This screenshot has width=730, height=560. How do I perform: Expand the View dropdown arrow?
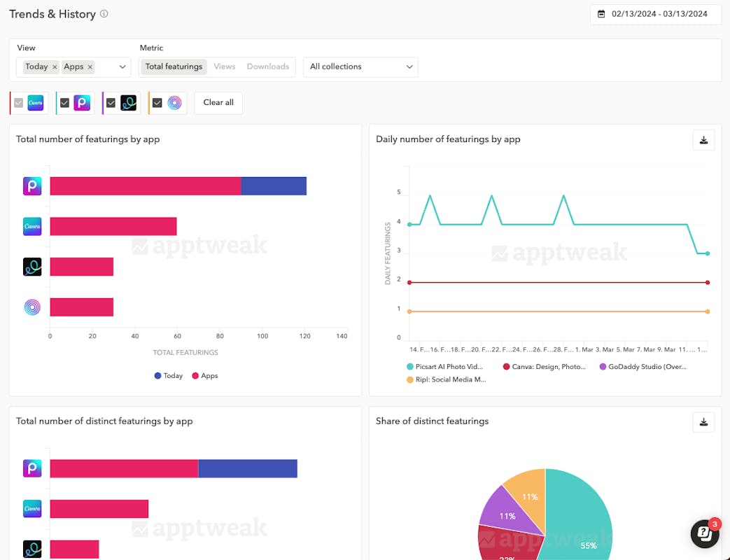pos(123,67)
